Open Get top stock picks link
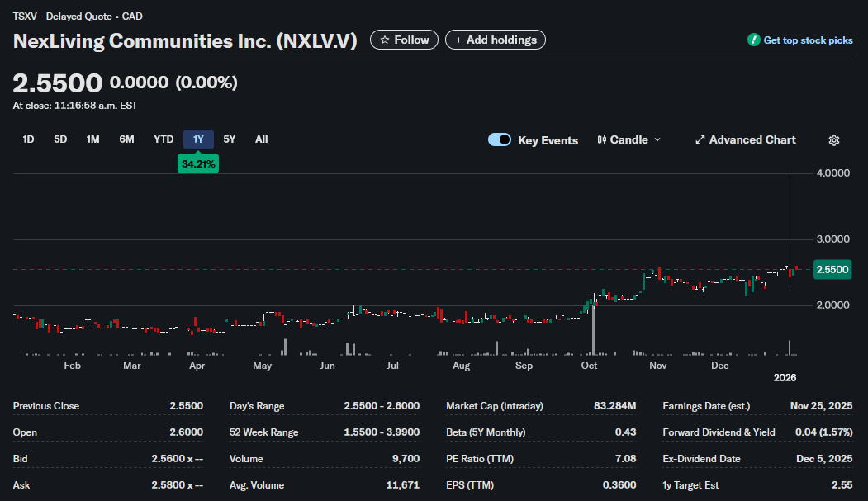The image size is (868, 501). click(808, 40)
